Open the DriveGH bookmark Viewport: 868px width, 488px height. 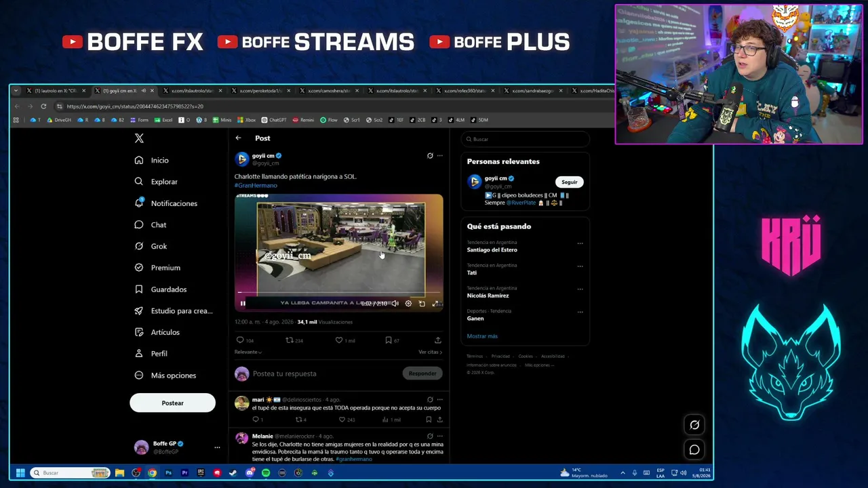point(59,120)
